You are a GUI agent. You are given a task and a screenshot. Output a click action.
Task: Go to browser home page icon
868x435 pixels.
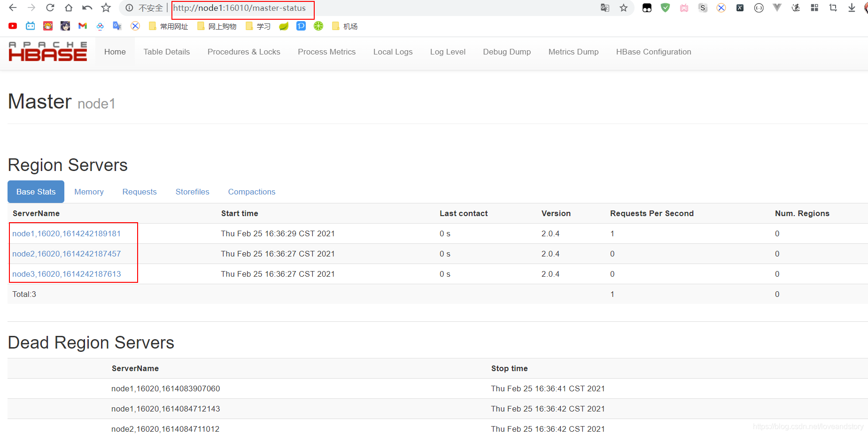pos(69,8)
